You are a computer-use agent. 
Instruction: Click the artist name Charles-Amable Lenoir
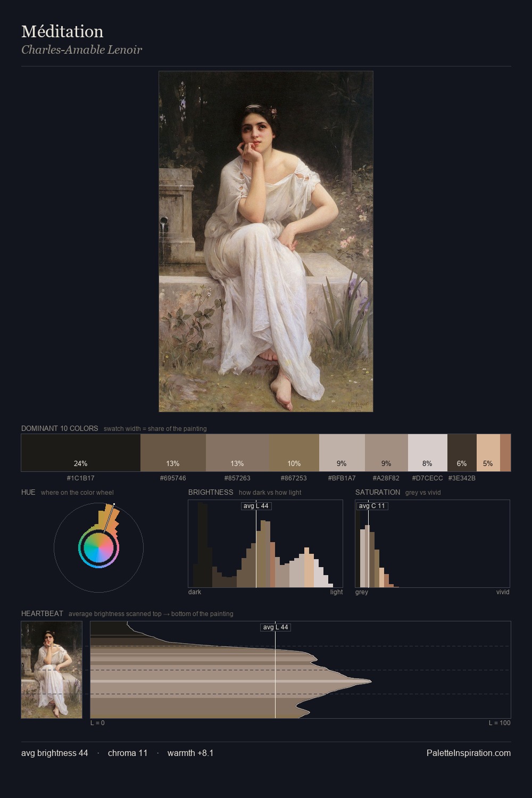(x=81, y=50)
